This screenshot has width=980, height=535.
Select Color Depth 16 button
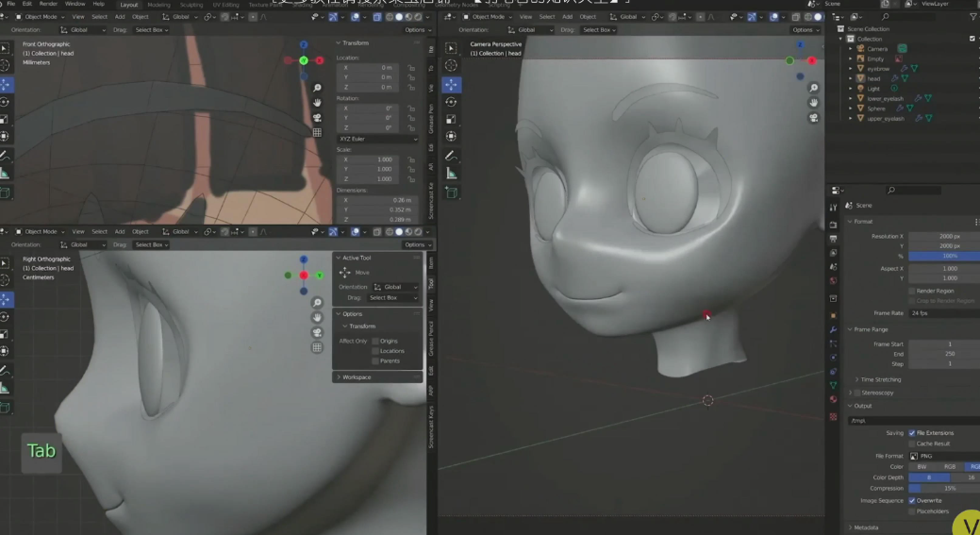(x=967, y=476)
